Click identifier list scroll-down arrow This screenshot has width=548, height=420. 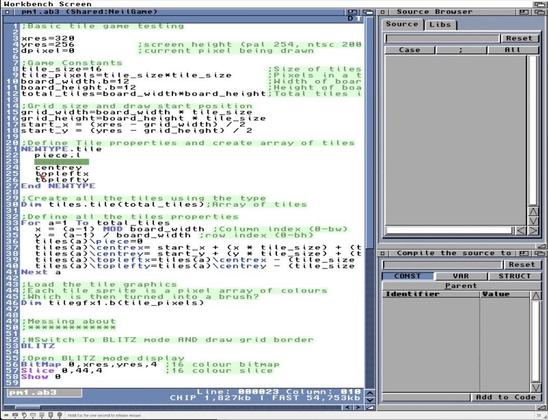coord(536,387)
